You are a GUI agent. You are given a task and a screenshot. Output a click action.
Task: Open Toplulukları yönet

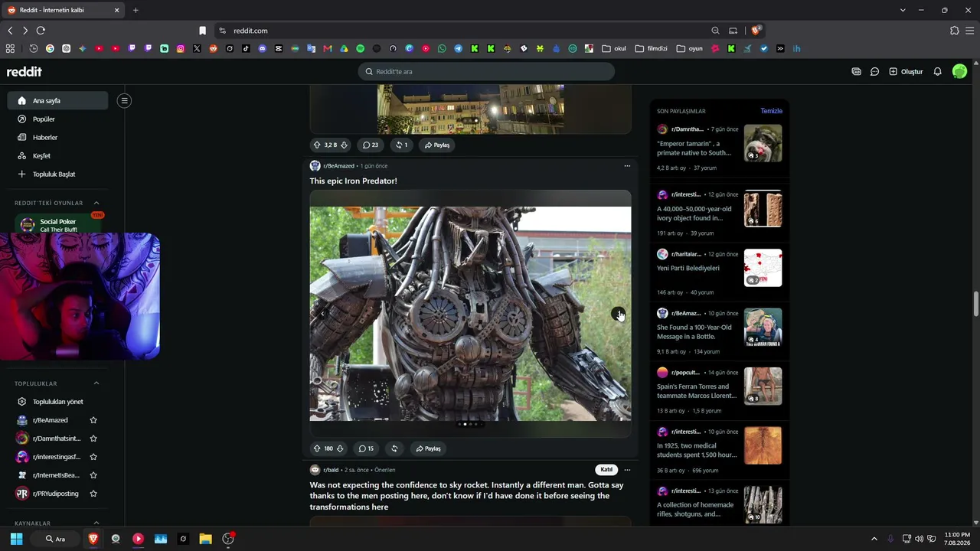point(57,402)
